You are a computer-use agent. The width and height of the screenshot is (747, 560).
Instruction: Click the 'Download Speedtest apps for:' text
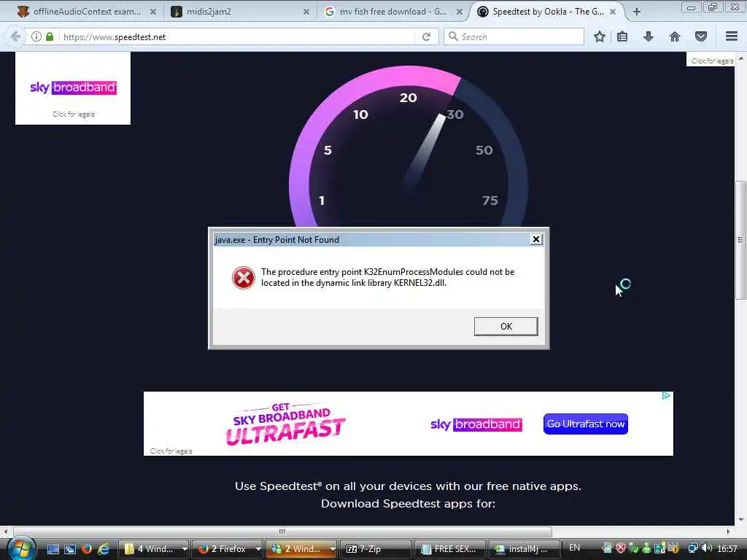click(x=409, y=504)
